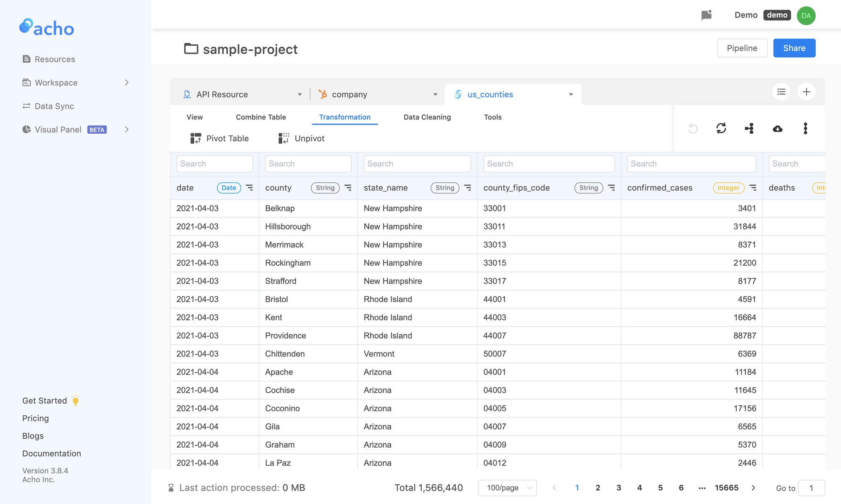Image resolution: width=841 pixels, height=504 pixels.
Task: Click the refresh/sync icon above the table
Action: [721, 129]
